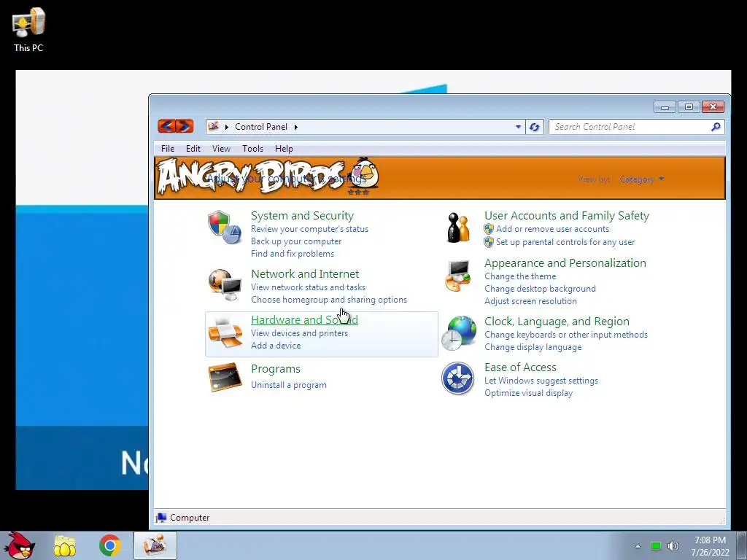Image resolution: width=747 pixels, height=560 pixels.
Task: Click Uninstall a program
Action: (289, 385)
